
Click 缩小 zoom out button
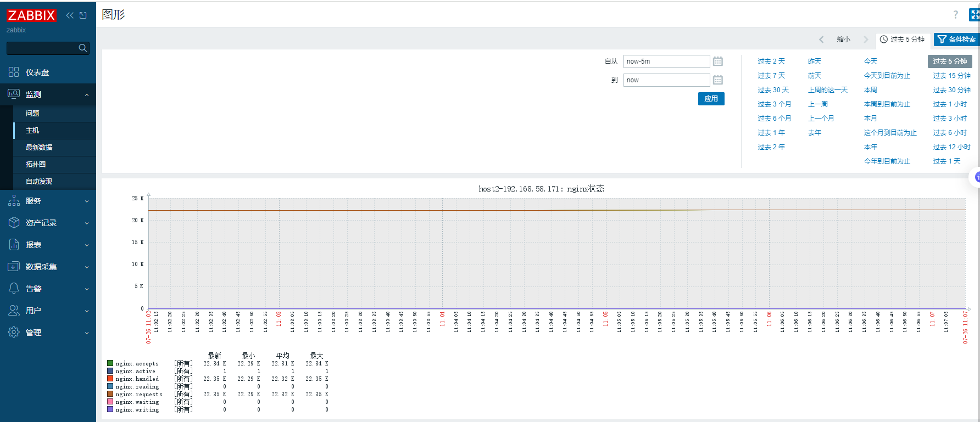843,40
